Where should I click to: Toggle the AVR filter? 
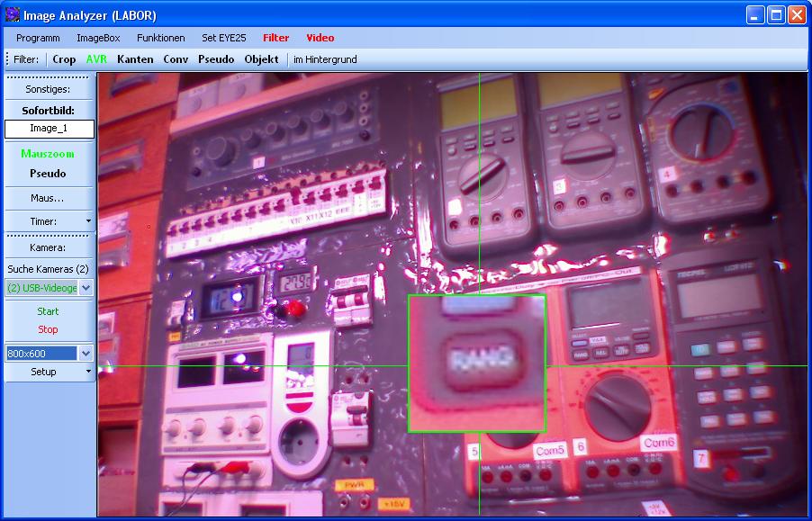pyautogui.click(x=96, y=59)
